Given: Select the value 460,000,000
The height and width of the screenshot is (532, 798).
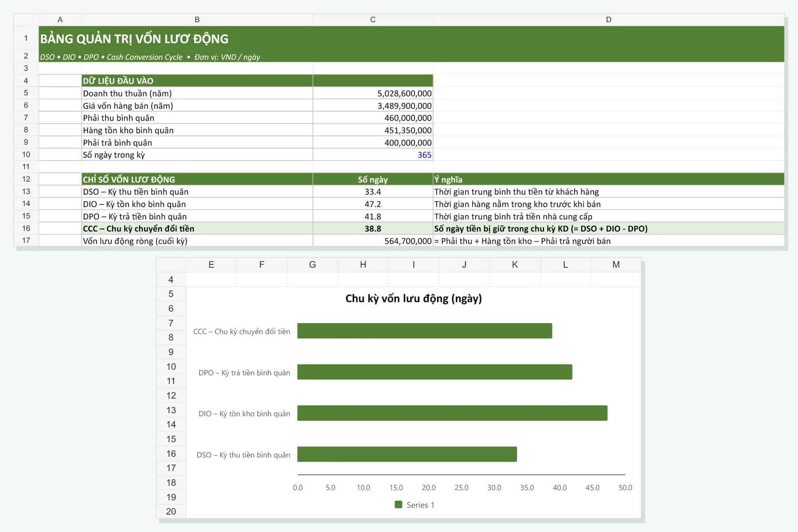Looking at the screenshot, I should (373, 118).
